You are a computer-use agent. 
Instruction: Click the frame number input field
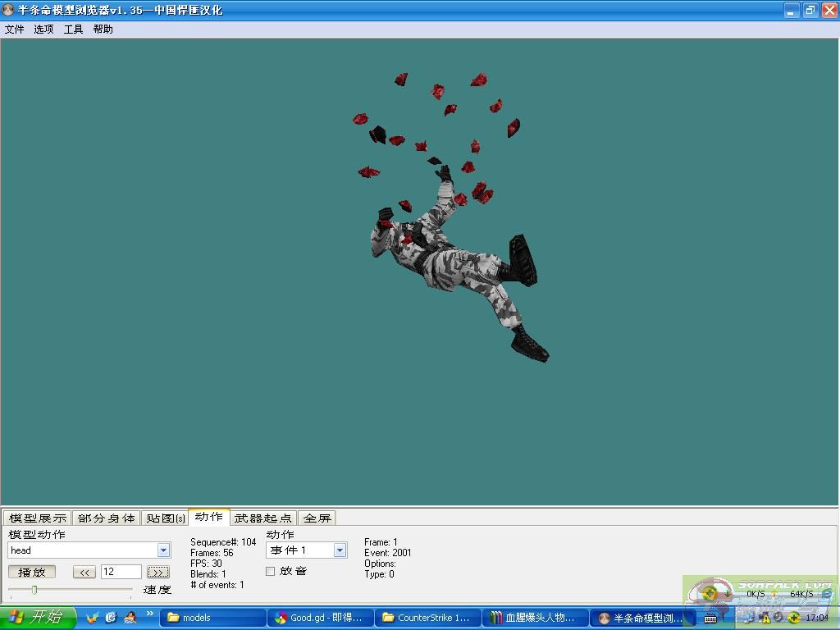[x=121, y=572]
